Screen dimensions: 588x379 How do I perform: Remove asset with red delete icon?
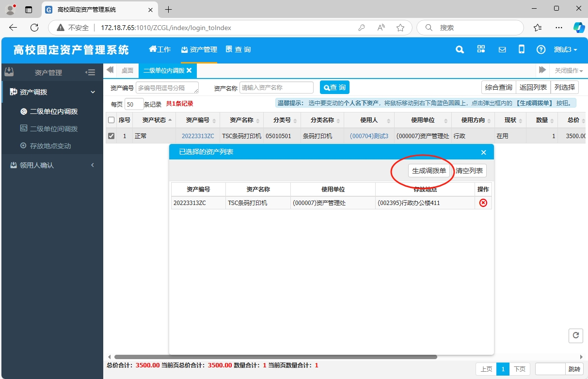click(483, 203)
